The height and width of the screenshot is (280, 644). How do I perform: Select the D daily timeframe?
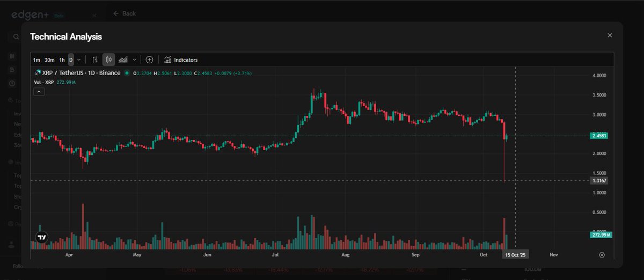point(71,60)
